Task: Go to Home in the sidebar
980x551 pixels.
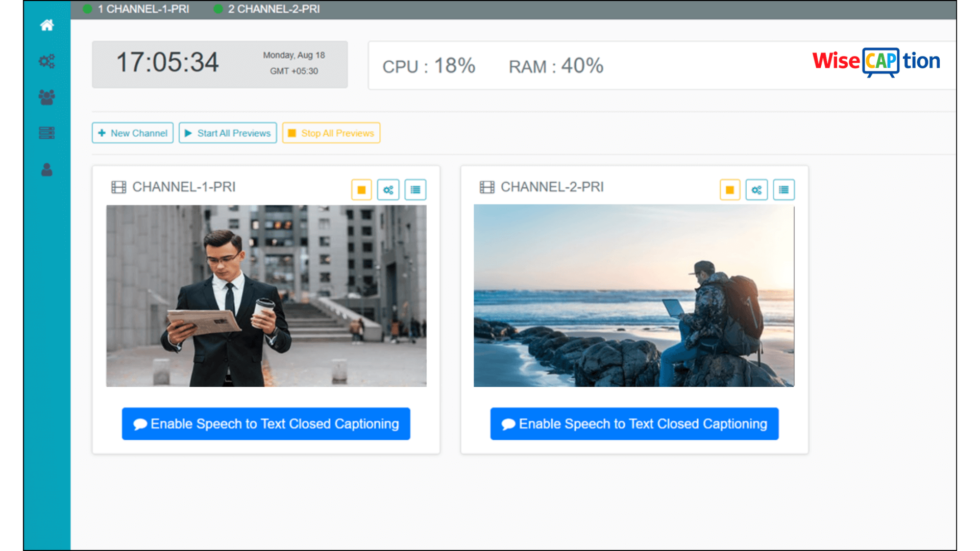Action: point(47,25)
